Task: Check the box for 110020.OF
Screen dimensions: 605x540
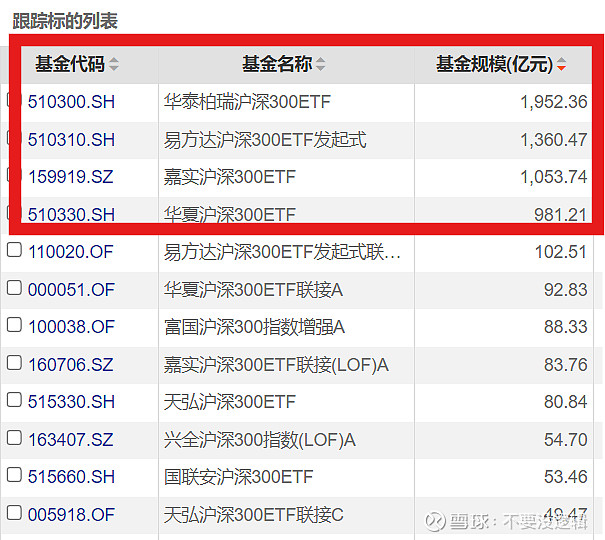Action: pyautogui.click(x=14, y=250)
